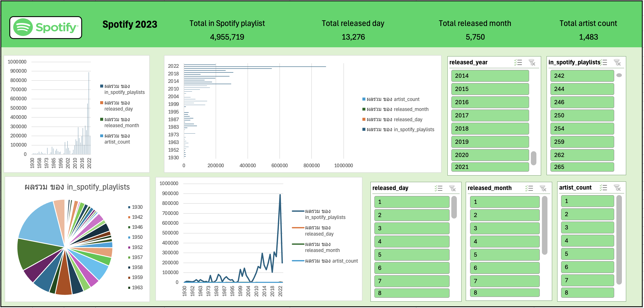
Task: Click the released_year slicer scrollbar thumb
Action: pos(533,158)
